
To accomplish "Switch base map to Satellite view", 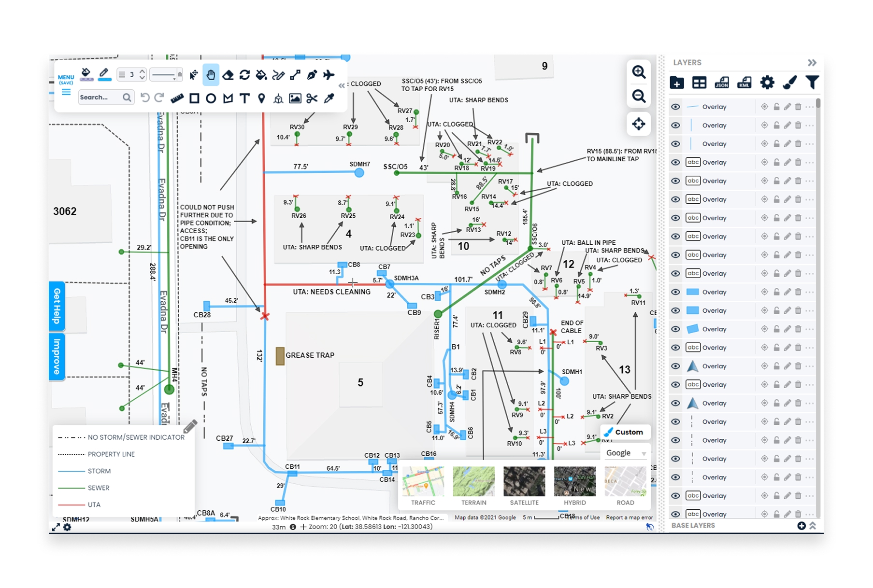I will coord(524,481).
